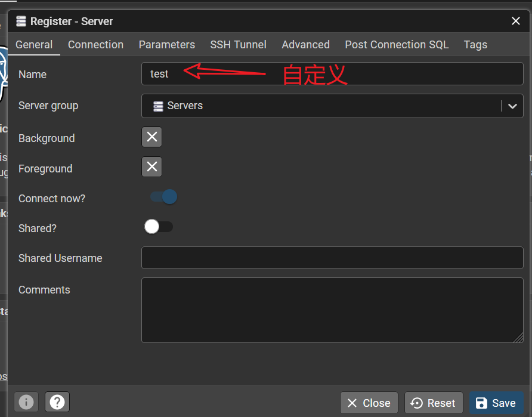
Task: Click the Close button in footer
Action: coord(369,403)
